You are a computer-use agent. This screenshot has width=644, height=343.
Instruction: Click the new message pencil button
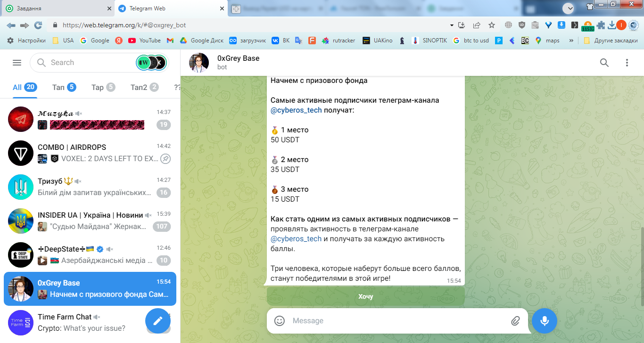[157, 320]
